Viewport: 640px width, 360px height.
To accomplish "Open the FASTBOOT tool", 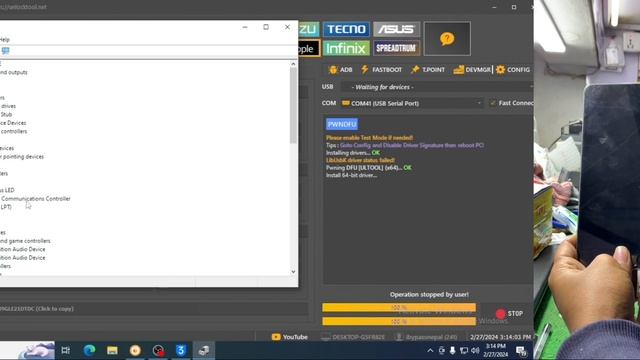I will click(382, 70).
